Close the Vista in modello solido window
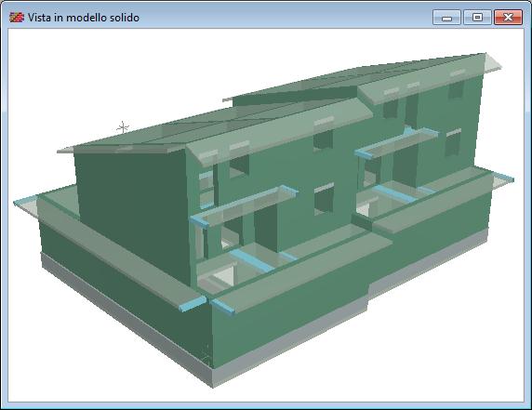This screenshot has height=410, width=532. (x=508, y=18)
